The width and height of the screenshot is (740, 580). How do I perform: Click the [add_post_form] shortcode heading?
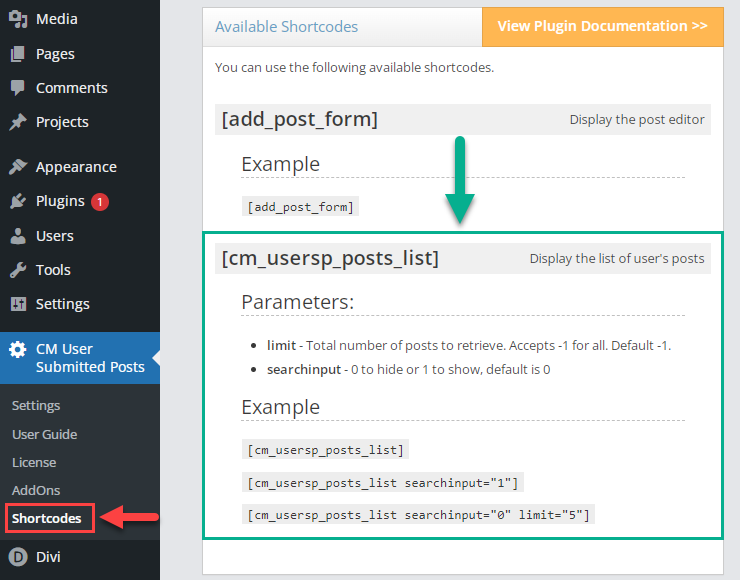[300, 119]
